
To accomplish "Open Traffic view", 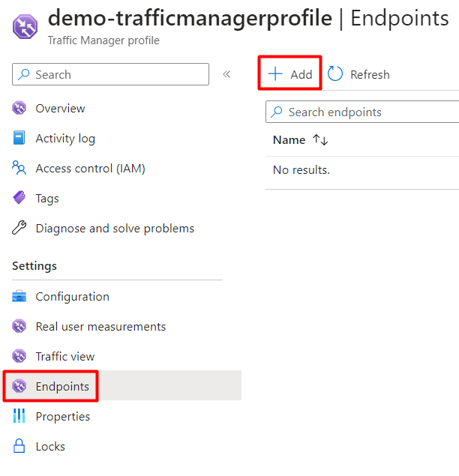I will [65, 356].
